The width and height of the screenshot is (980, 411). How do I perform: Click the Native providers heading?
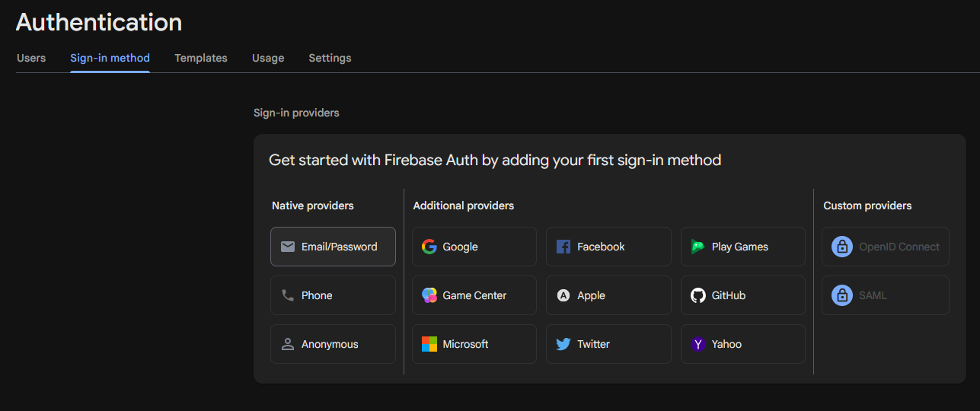click(x=313, y=205)
